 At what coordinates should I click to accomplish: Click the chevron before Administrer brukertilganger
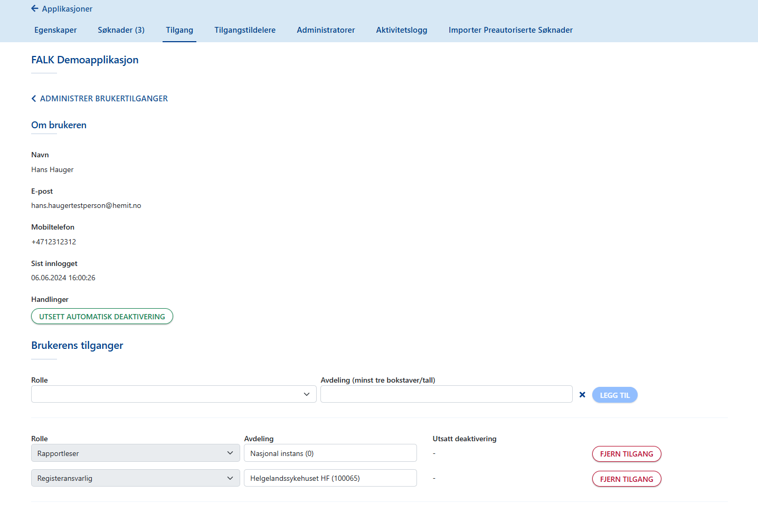tap(34, 99)
